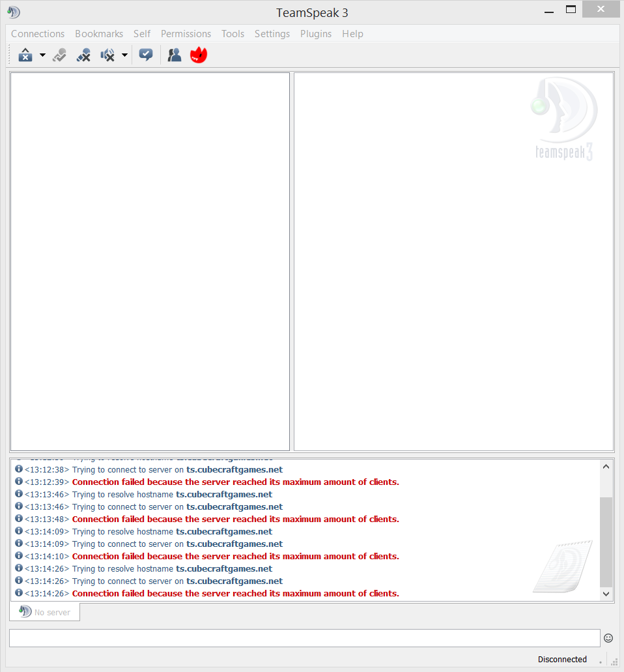The width and height of the screenshot is (624, 672).
Task: Click hostname link in 13:12:38 connect line
Action: (234, 470)
